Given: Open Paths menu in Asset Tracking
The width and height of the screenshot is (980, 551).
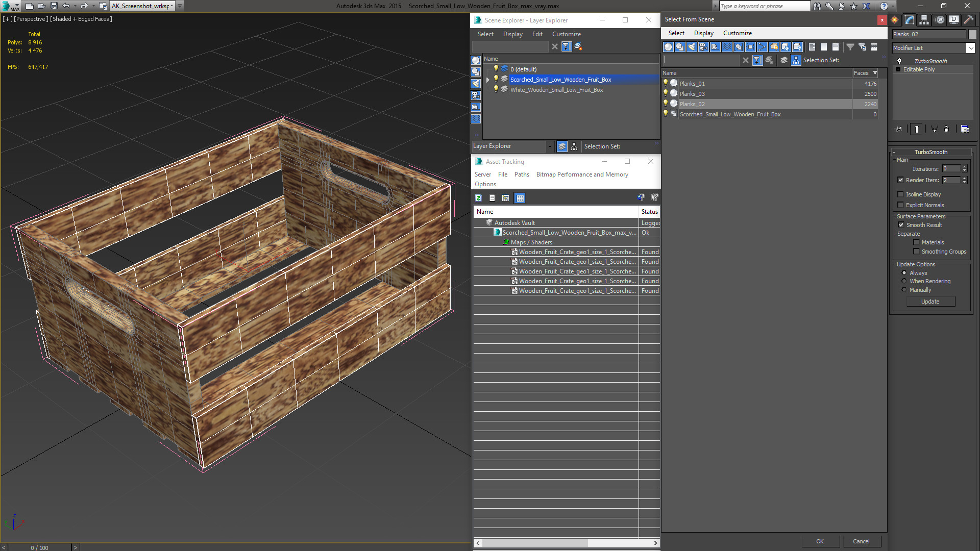Looking at the screenshot, I should [x=522, y=174].
